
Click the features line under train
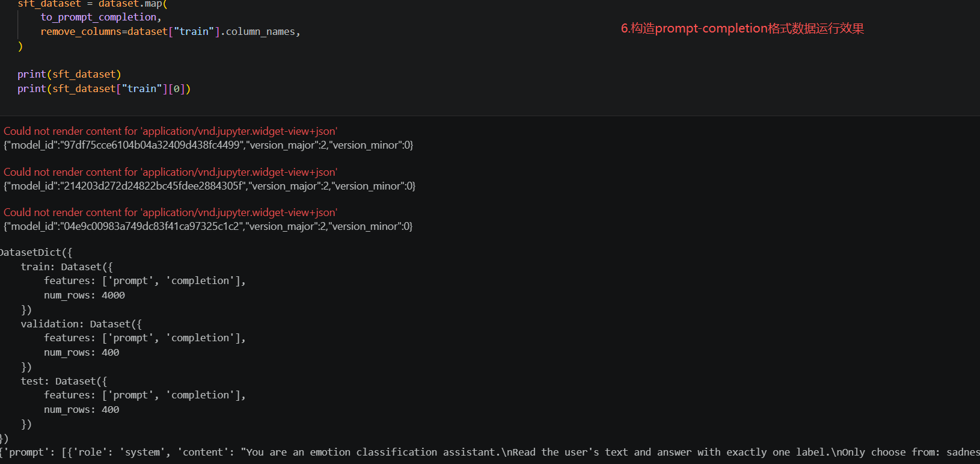click(x=145, y=280)
